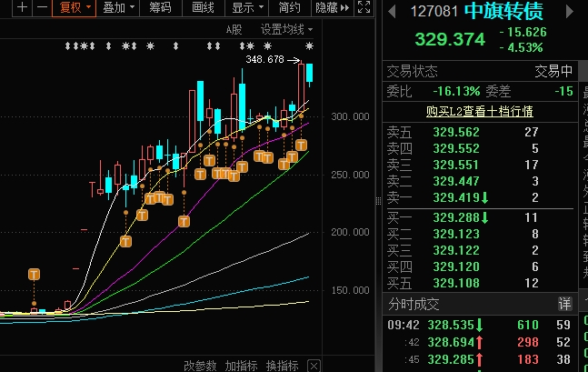Click the 购买L2查看十档行情 link
Viewport: 588px width, 372px height.
(480, 112)
